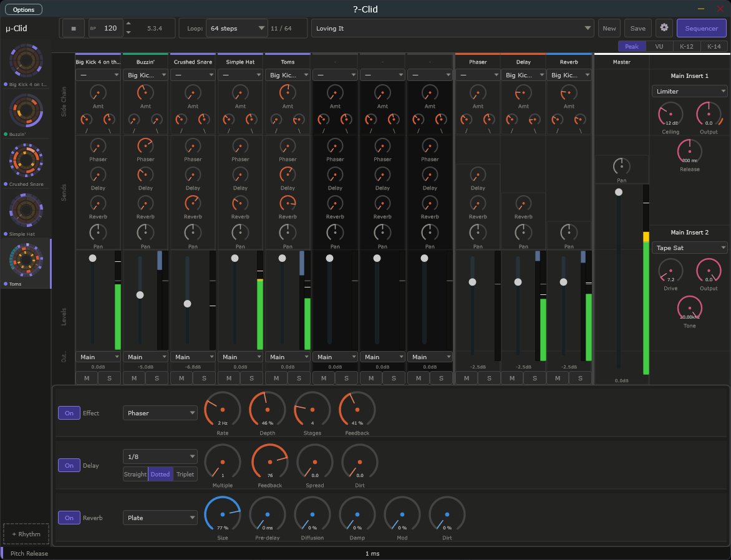
Task: Click the Master Pan knob
Action: (621, 167)
